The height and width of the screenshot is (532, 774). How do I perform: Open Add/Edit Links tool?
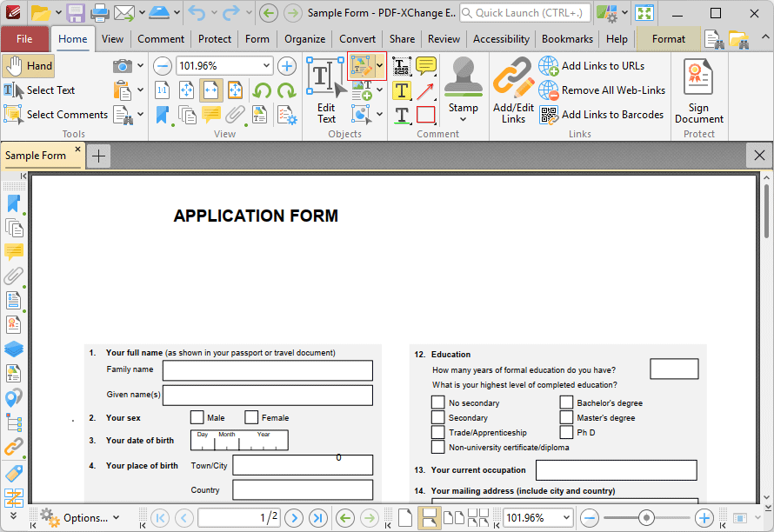pos(513,90)
